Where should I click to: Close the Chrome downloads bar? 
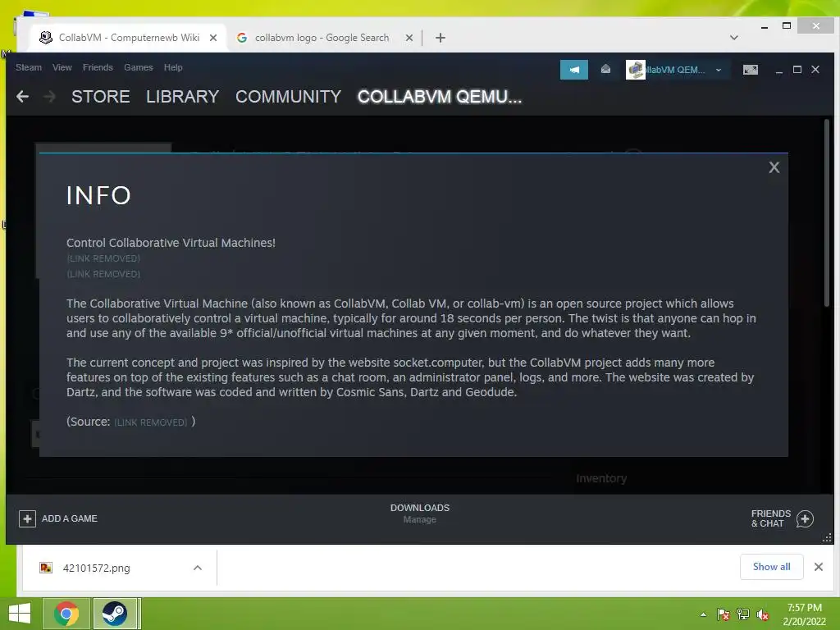pyautogui.click(x=819, y=567)
